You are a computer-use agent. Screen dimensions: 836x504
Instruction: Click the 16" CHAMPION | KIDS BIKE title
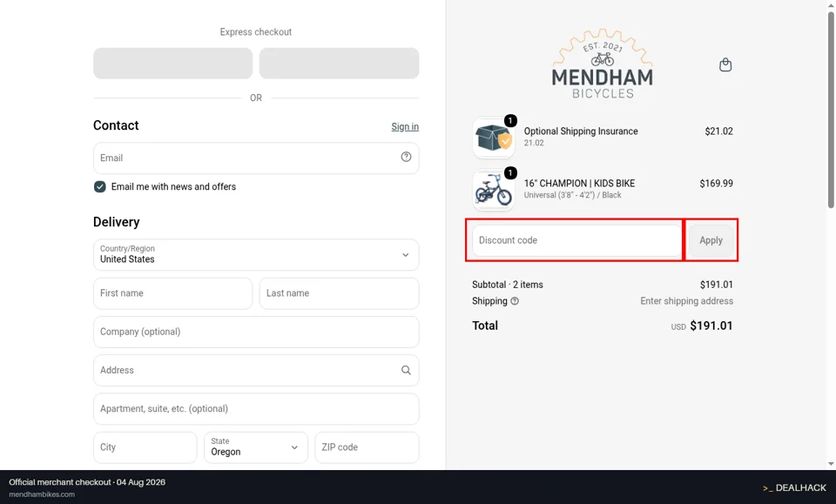pyautogui.click(x=579, y=184)
